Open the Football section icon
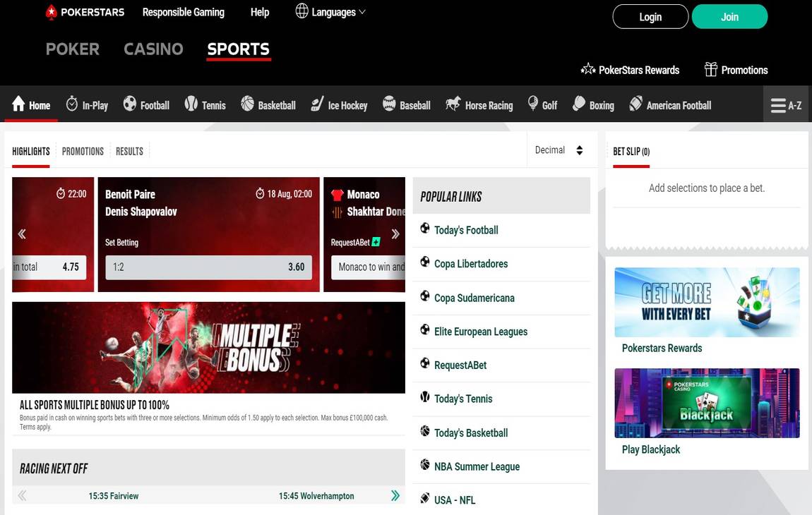812x515 pixels. pos(129,104)
